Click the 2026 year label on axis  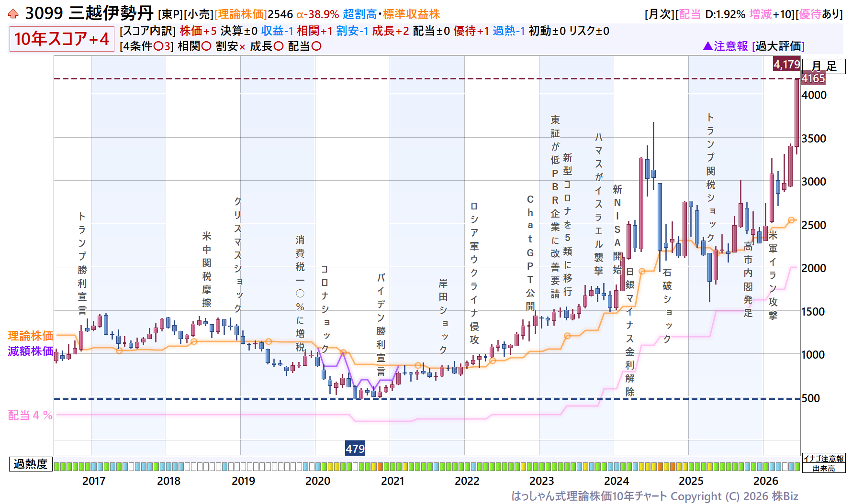coord(766,481)
